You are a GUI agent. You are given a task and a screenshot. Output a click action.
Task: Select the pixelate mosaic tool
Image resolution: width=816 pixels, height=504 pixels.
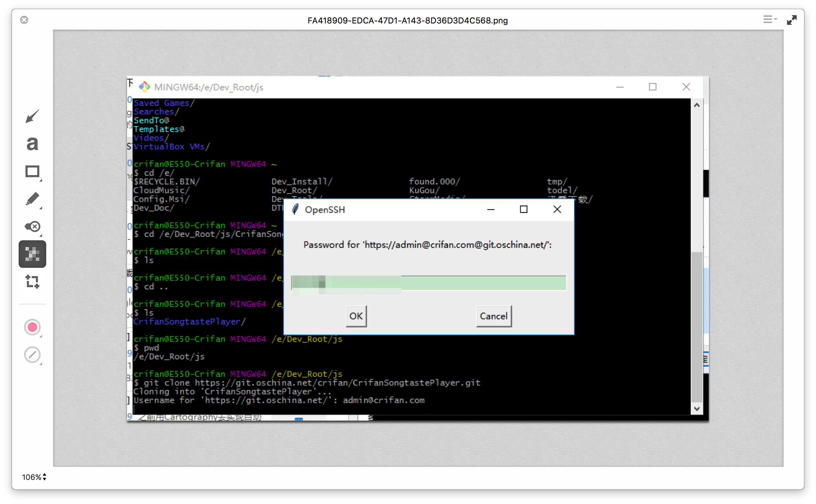(32, 254)
